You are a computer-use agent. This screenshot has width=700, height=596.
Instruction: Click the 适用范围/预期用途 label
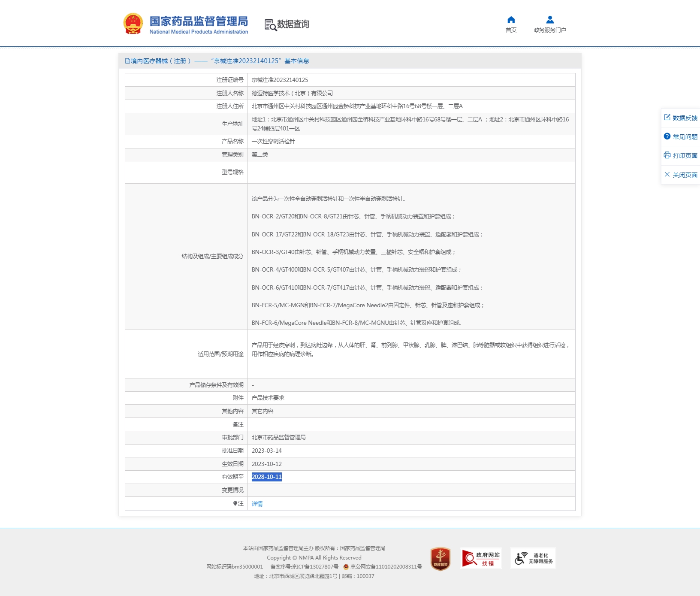(220, 354)
